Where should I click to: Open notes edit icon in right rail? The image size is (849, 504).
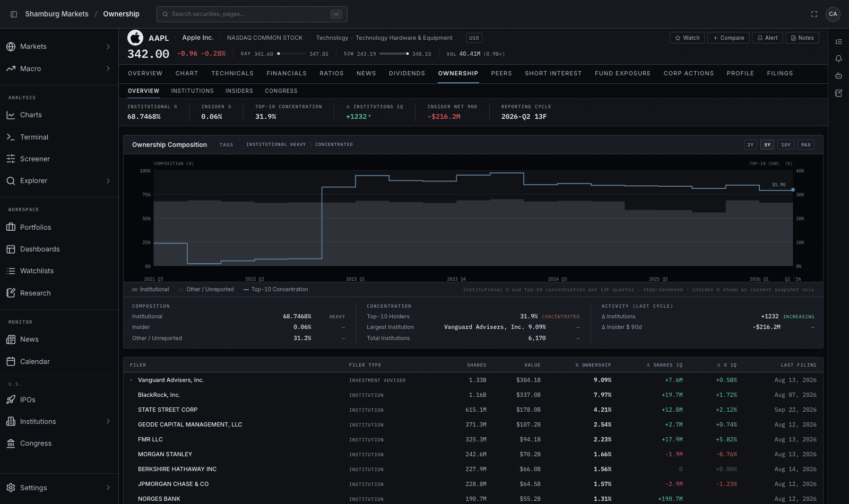(x=839, y=93)
